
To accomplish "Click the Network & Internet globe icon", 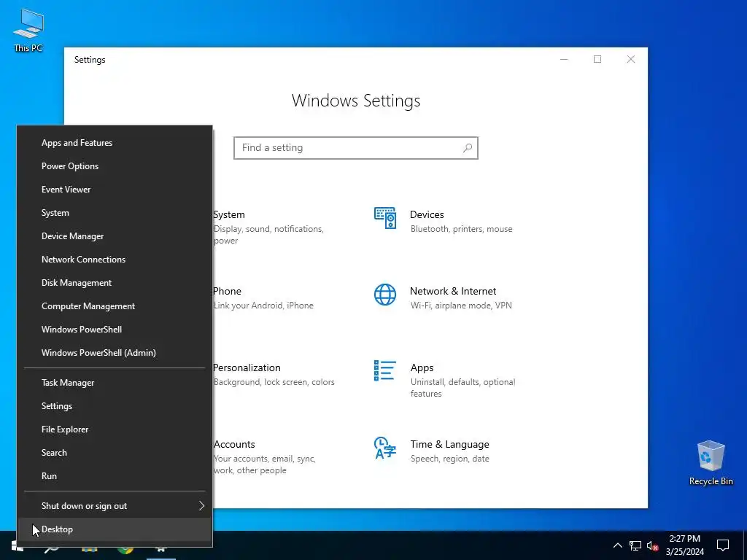I will coord(385,295).
